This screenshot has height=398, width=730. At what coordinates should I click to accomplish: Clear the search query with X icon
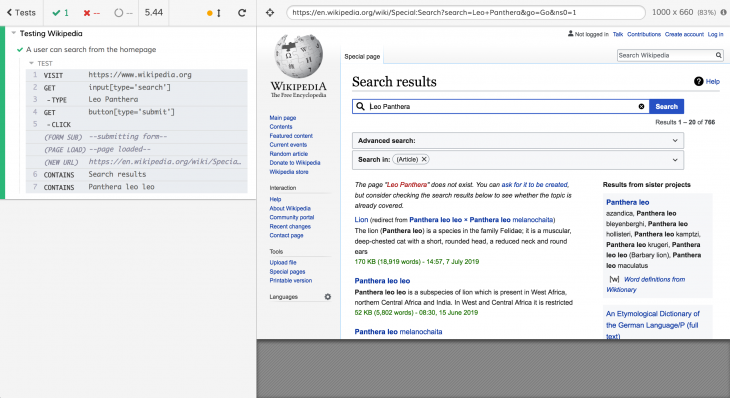click(641, 107)
